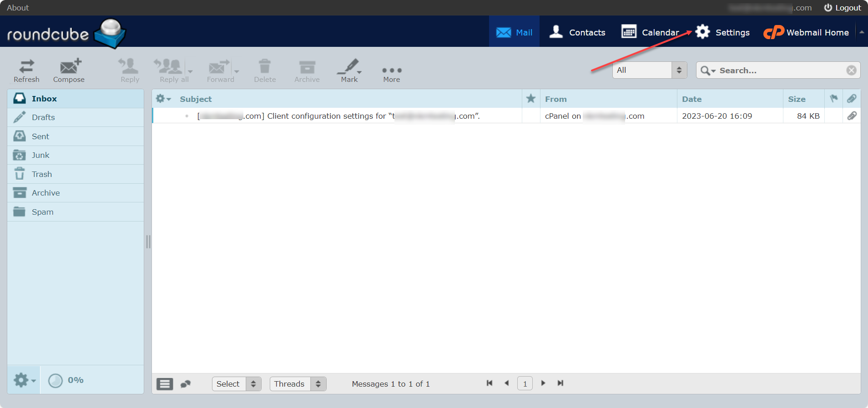
Task: Compose a new message
Action: (69, 71)
